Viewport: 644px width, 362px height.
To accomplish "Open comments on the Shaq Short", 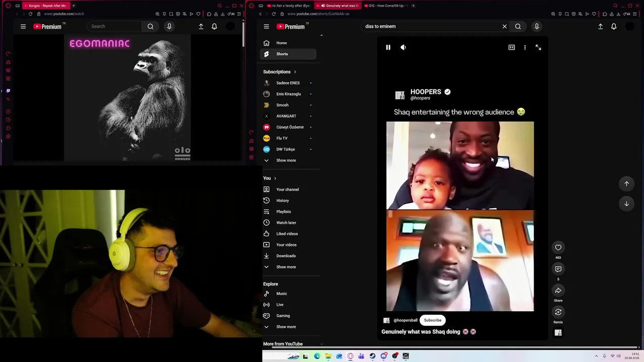I will (558, 269).
